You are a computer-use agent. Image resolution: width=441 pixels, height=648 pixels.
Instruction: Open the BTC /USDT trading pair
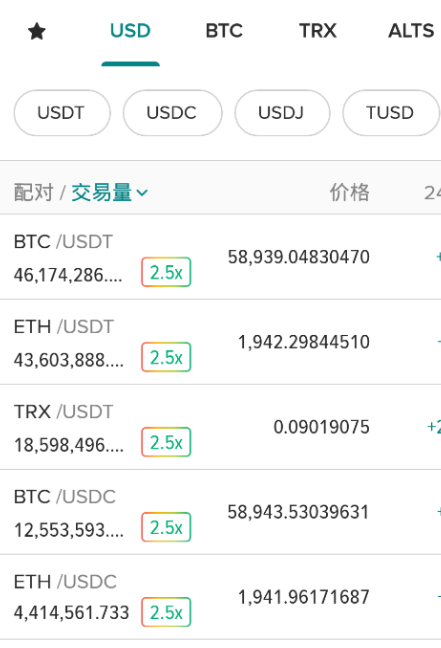coord(220,257)
